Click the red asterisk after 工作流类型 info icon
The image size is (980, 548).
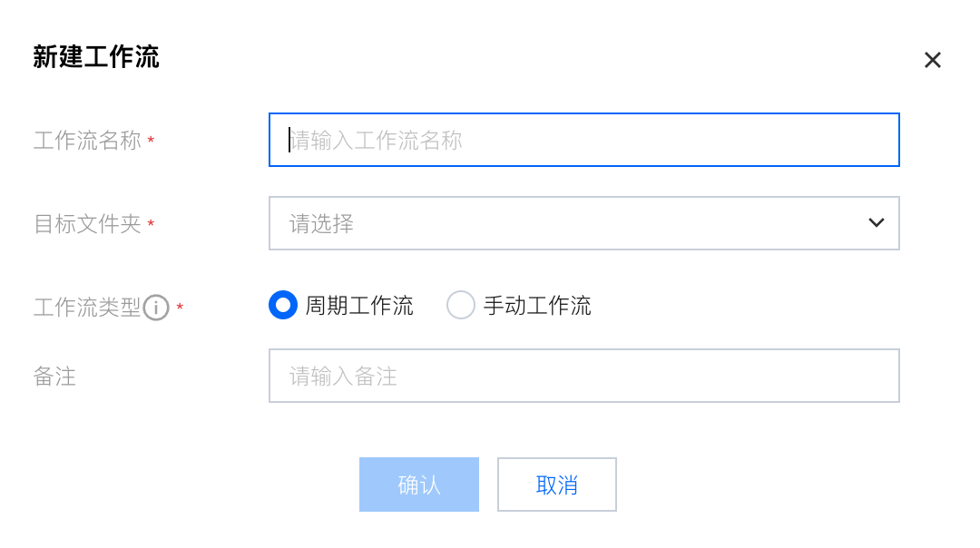(180, 308)
